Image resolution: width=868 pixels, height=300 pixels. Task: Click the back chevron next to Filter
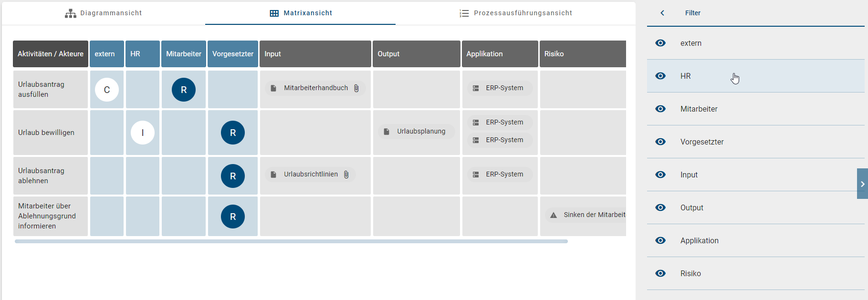(662, 13)
